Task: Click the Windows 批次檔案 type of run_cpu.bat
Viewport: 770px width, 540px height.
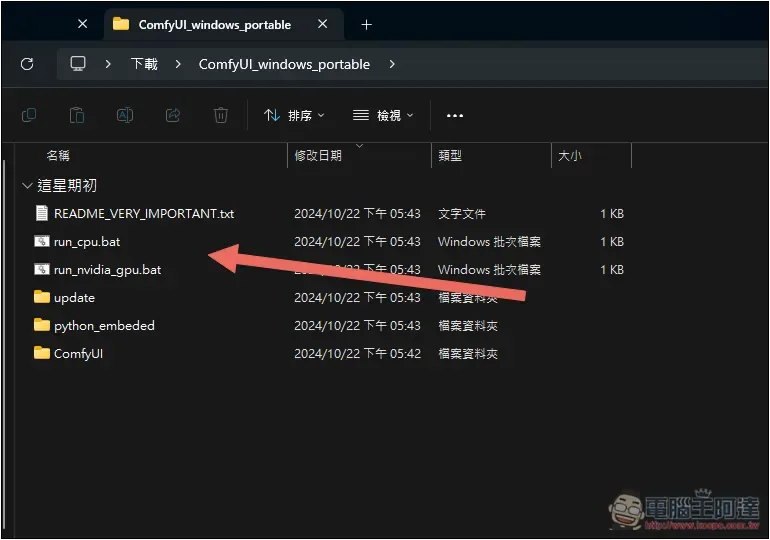Action: tap(489, 242)
